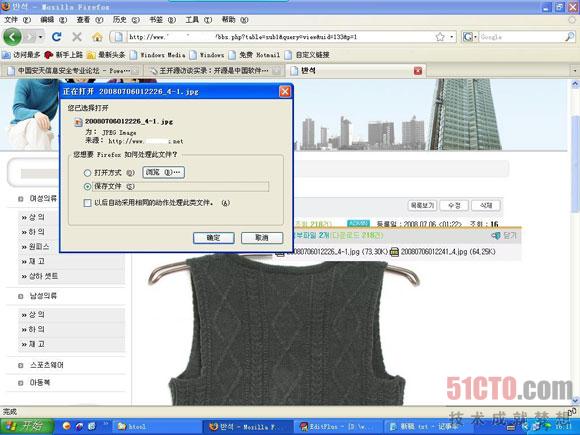
Task: Select the 打开方式 radio button
Action: (x=87, y=173)
